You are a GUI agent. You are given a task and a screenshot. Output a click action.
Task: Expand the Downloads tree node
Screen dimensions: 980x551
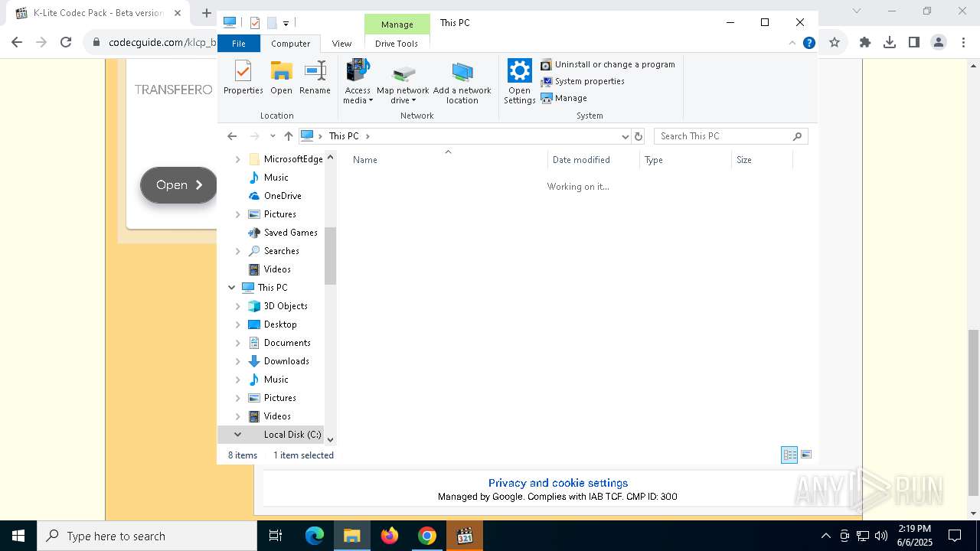(x=237, y=361)
